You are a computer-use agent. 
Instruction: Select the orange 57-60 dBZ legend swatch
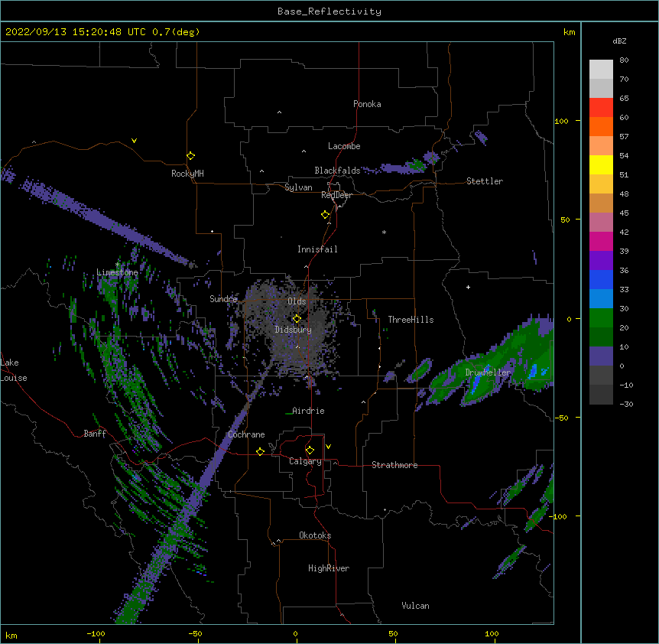[x=601, y=126]
